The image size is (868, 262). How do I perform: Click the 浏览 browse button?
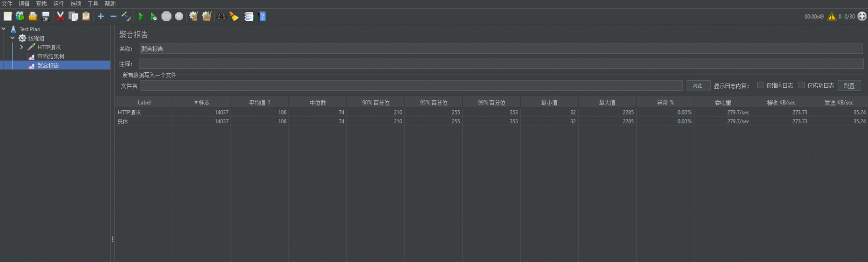coord(699,86)
